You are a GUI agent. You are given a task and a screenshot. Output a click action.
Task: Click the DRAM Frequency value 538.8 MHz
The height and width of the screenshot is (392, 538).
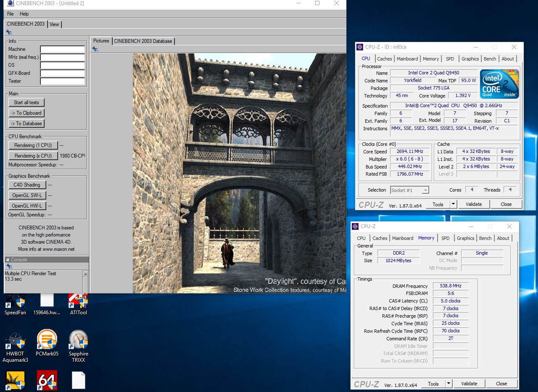(451, 286)
